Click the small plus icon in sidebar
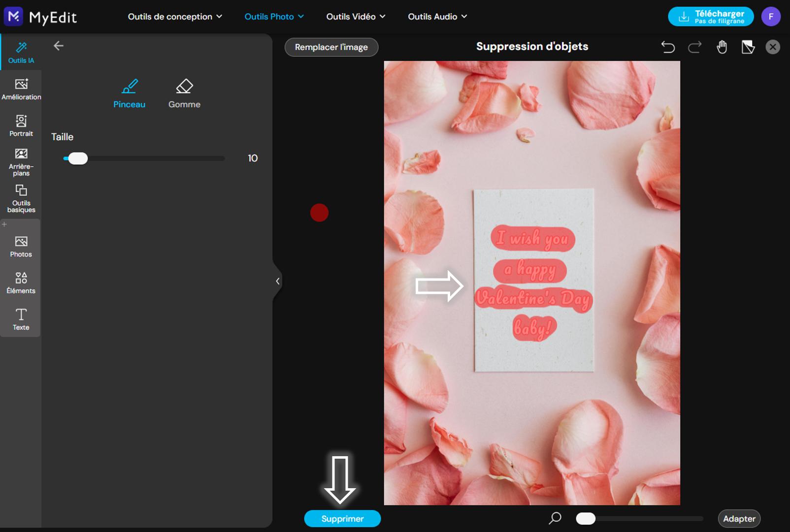Screen dimensions: 790x532 (4, 224)
